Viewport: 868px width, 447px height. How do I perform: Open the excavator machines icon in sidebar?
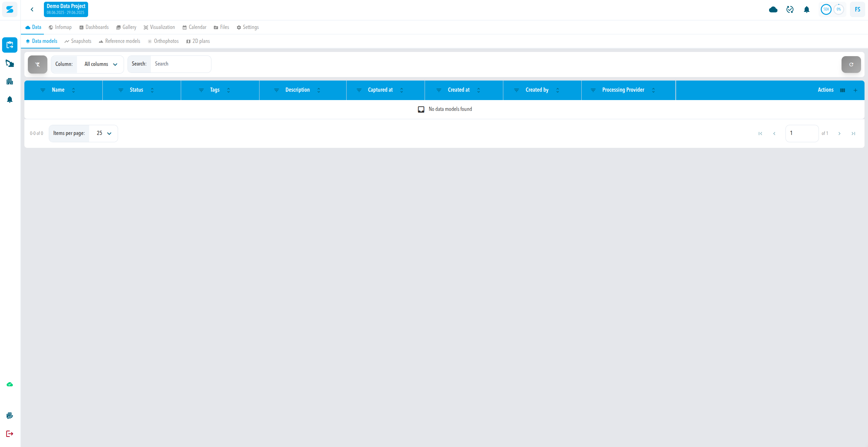(10, 63)
